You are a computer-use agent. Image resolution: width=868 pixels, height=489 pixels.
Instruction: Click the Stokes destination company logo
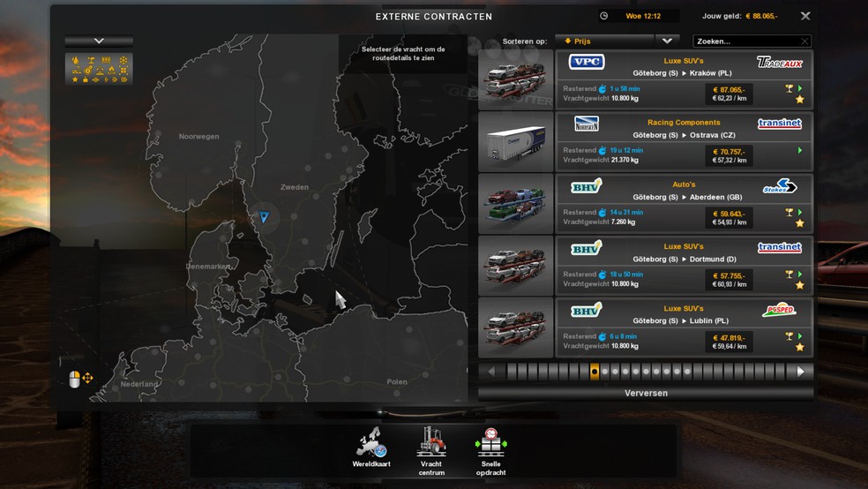point(780,186)
